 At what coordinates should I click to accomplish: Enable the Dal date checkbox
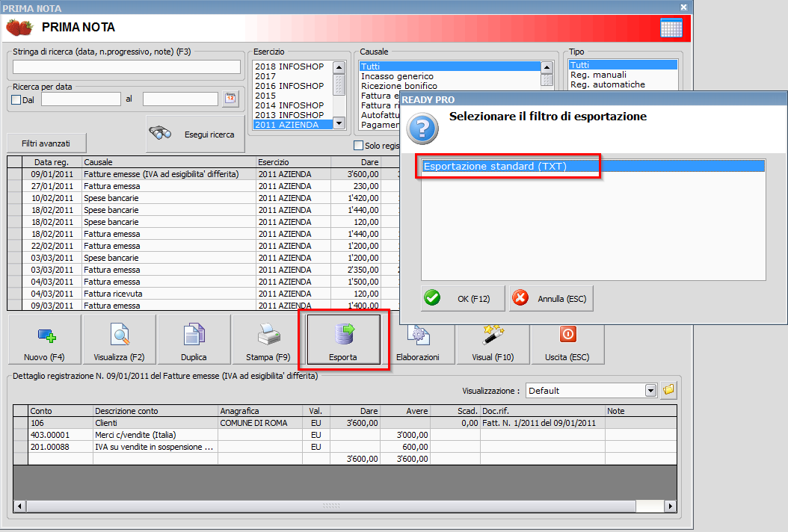tap(16, 99)
